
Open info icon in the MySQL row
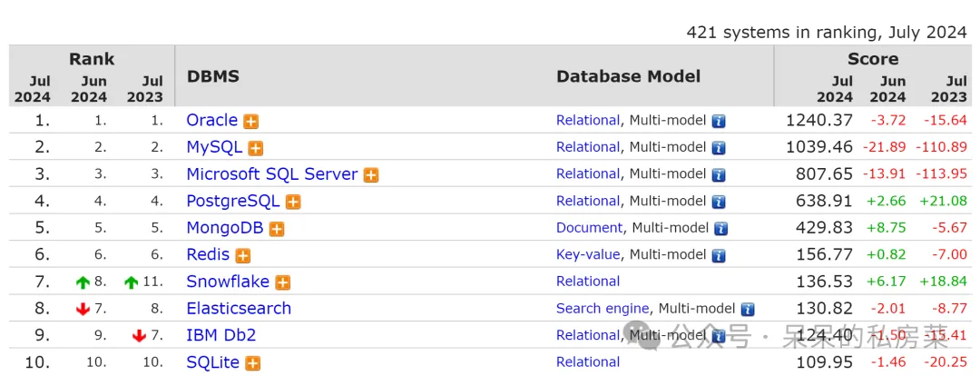[x=719, y=148]
